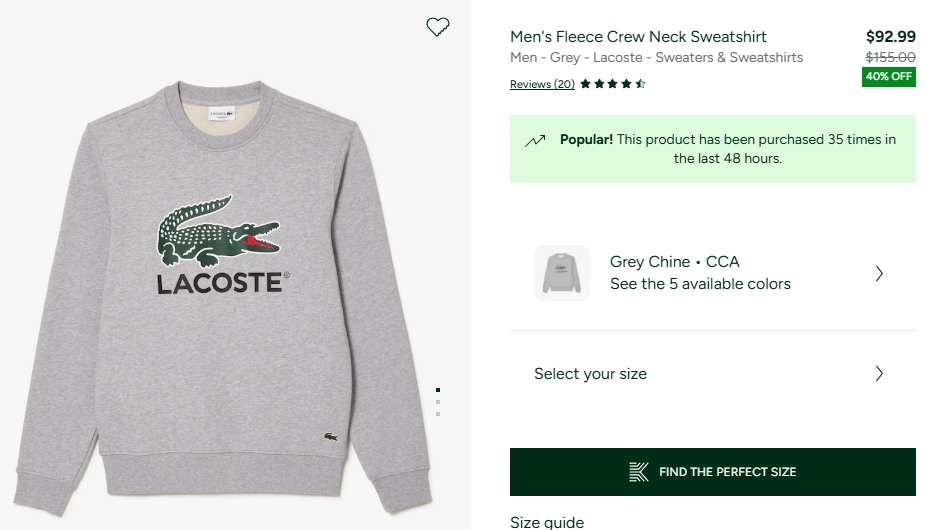Open the Reviews (20) link
Image resolution: width=931 pixels, height=530 pixels.
pos(542,84)
